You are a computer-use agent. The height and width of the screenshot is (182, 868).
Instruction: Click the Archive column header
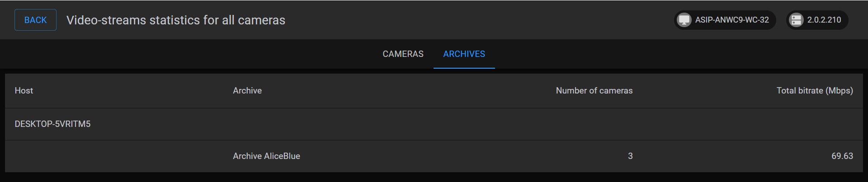tap(247, 91)
